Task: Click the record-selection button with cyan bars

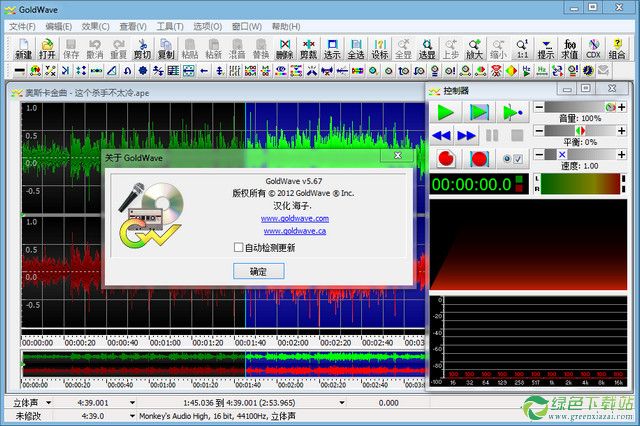Action: click(479, 159)
